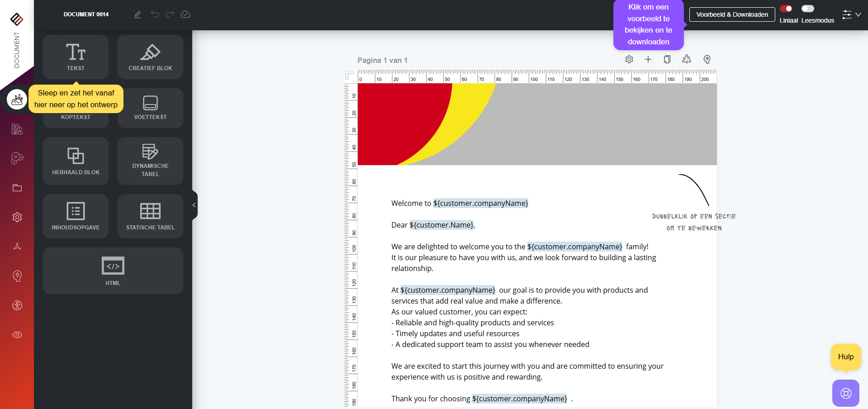868x409 pixels.
Task: Open page settings gear above the ruler
Action: point(629,59)
